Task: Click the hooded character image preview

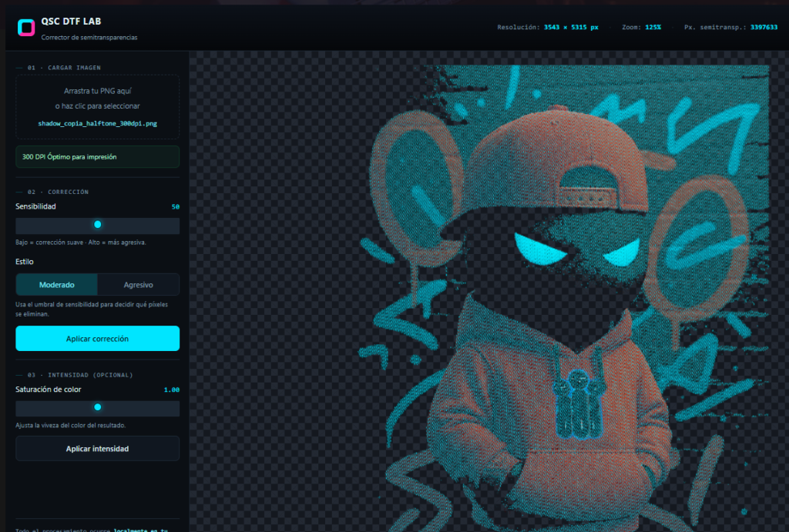Action: [563, 299]
